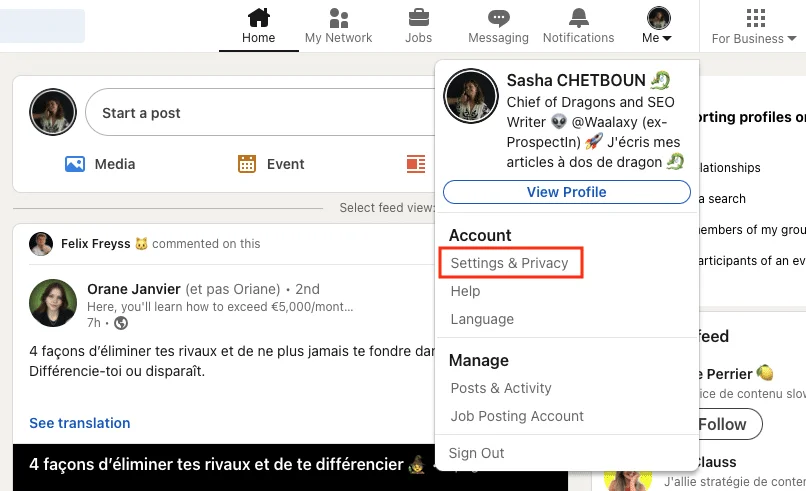
Task: Open the Help menu entry
Action: pos(465,291)
